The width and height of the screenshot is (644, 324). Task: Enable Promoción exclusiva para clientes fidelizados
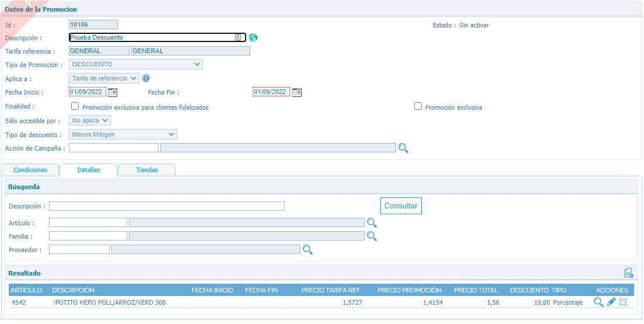point(75,106)
